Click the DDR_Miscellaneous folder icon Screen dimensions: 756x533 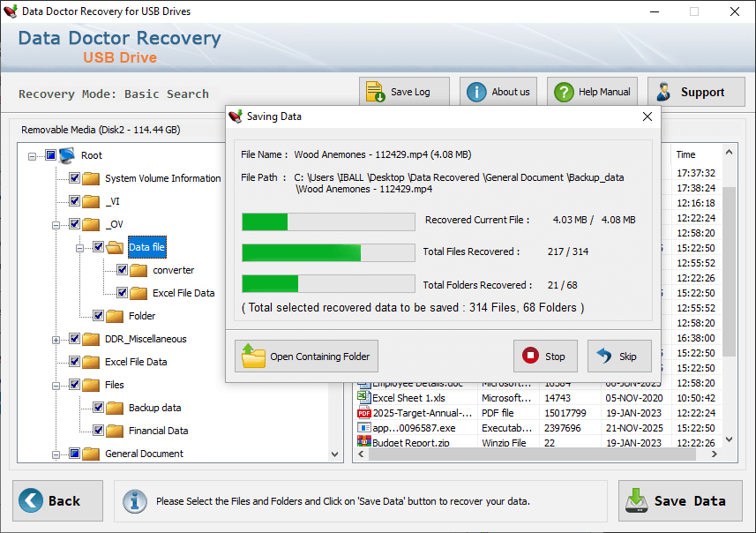click(x=91, y=339)
